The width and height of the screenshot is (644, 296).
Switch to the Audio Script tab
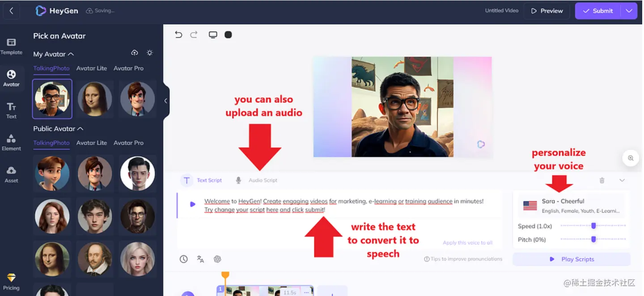[x=256, y=180]
